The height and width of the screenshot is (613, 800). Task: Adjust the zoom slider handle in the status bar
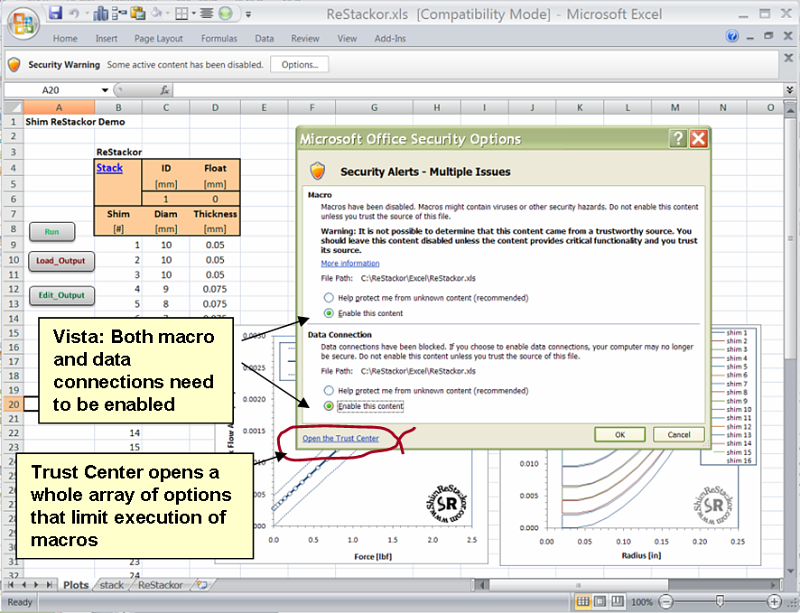[x=719, y=602]
